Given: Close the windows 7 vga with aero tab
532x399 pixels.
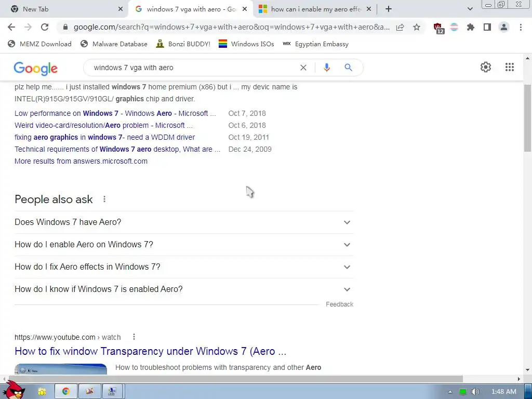Looking at the screenshot, I should (245, 9).
